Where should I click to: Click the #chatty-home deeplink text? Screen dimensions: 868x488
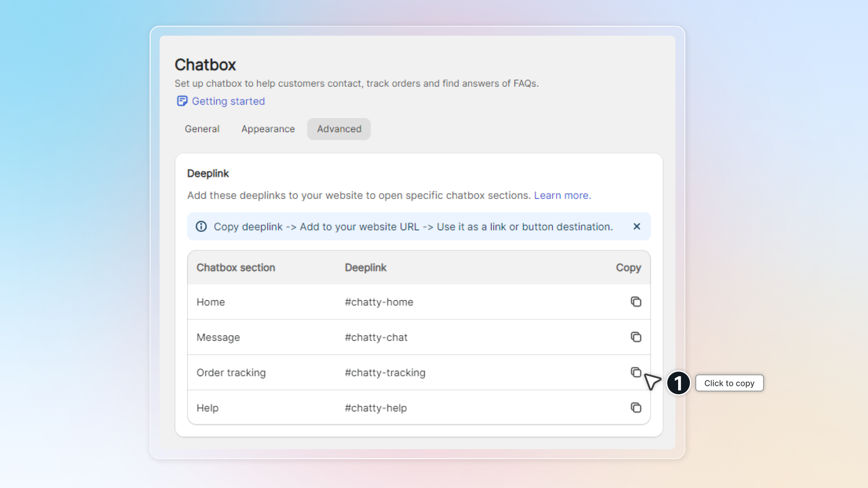coord(379,302)
